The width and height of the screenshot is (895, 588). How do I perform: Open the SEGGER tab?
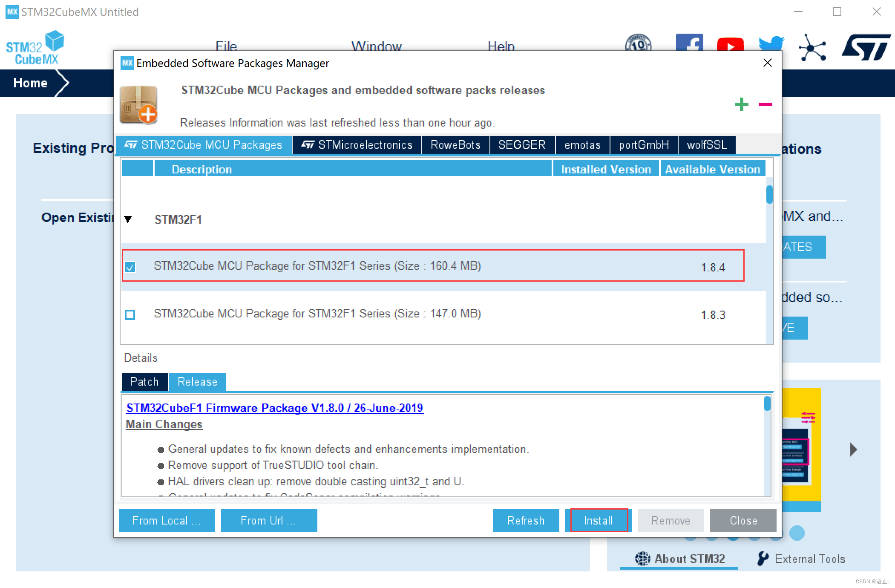(x=522, y=145)
